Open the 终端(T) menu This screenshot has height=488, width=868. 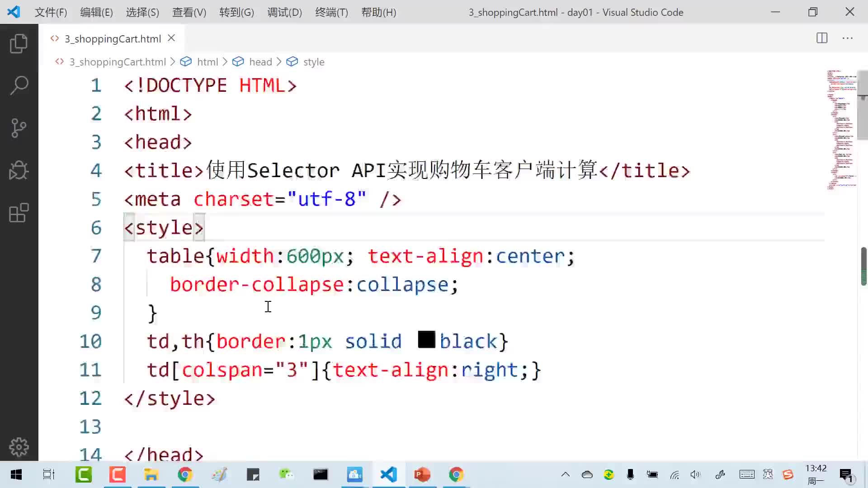click(331, 12)
